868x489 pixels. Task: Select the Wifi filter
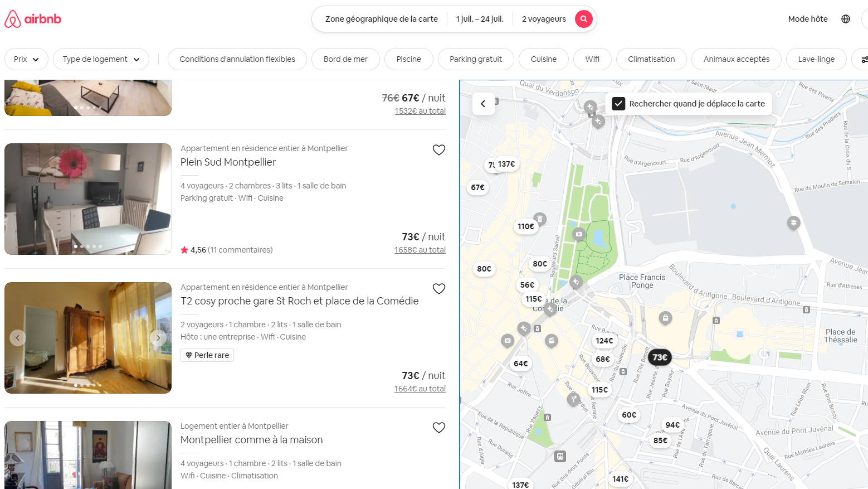(592, 59)
